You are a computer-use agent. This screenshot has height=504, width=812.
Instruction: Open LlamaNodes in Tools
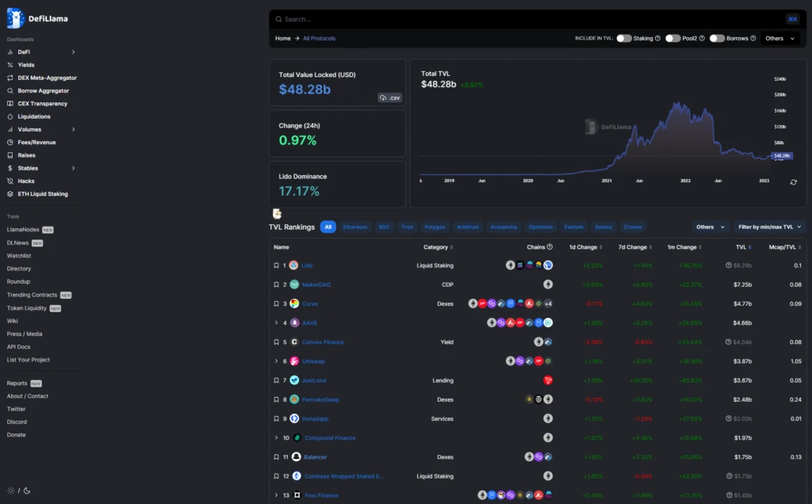tap(23, 230)
